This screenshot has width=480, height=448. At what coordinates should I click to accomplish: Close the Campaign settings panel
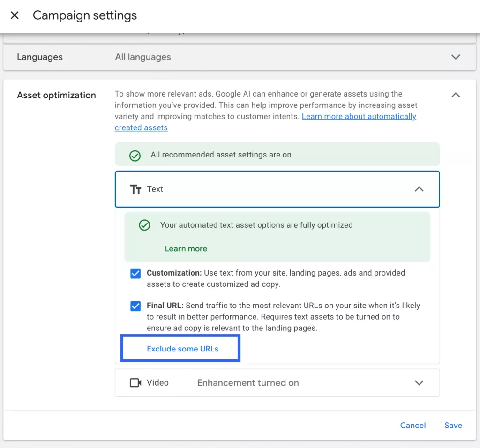[15, 15]
